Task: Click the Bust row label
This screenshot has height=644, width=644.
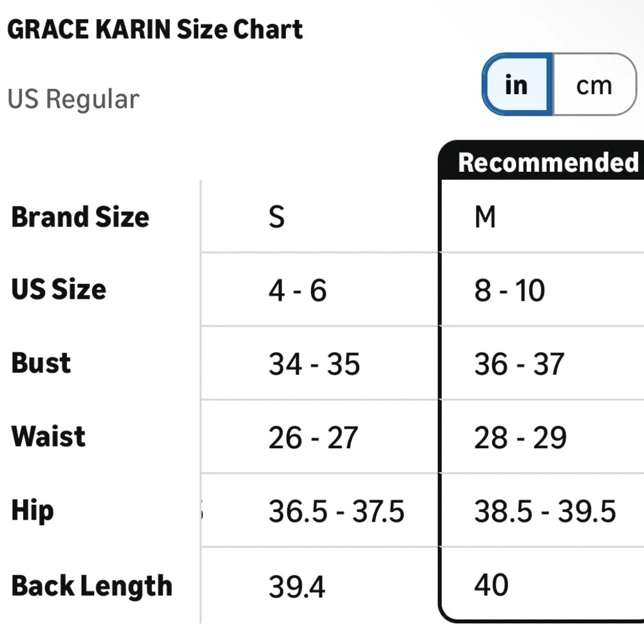Action: [x=41, y=363]
